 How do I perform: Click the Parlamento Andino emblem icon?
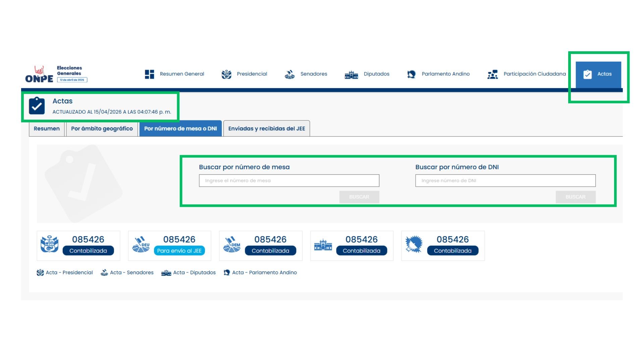point(411,74)
